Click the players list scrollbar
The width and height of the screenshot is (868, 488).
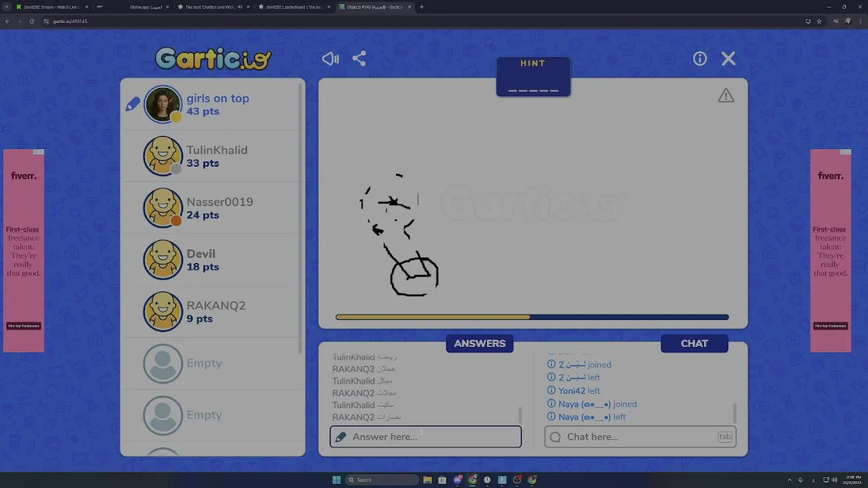click(300, 217)
